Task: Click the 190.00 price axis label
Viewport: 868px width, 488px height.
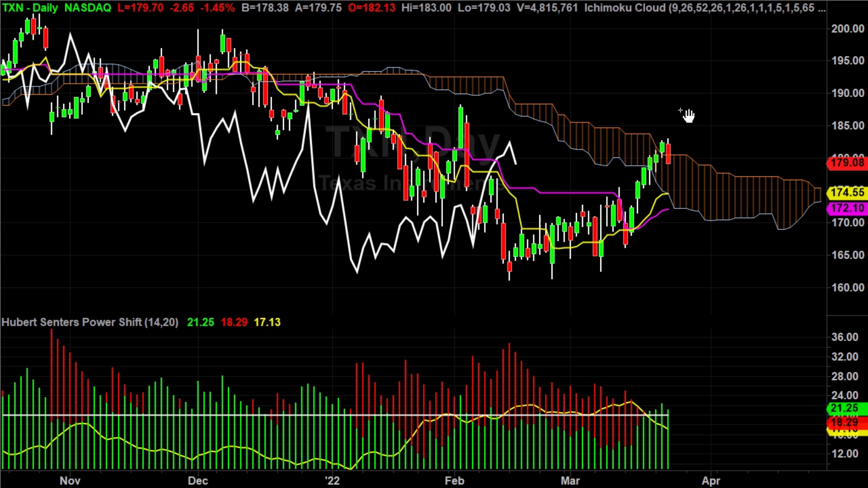Action: coord(848,93)
